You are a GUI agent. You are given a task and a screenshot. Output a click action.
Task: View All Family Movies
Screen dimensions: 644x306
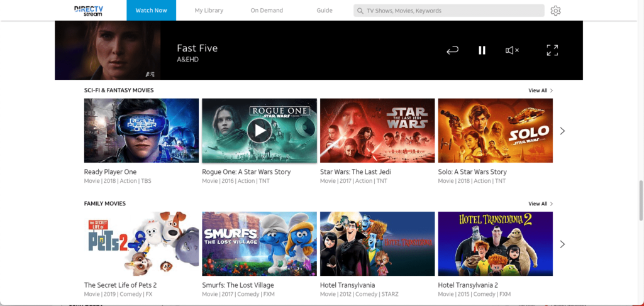tap(540, 204)
